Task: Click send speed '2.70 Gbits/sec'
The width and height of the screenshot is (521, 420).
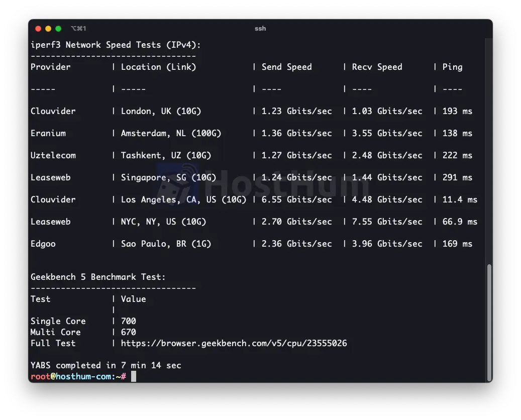Action: (x=297, y=222)
